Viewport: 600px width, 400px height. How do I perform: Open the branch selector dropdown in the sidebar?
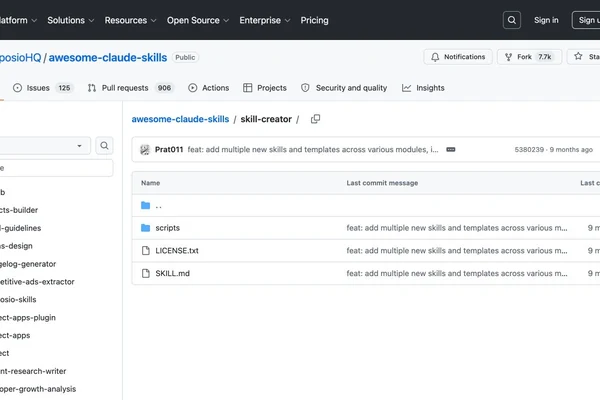coord(45,146)
